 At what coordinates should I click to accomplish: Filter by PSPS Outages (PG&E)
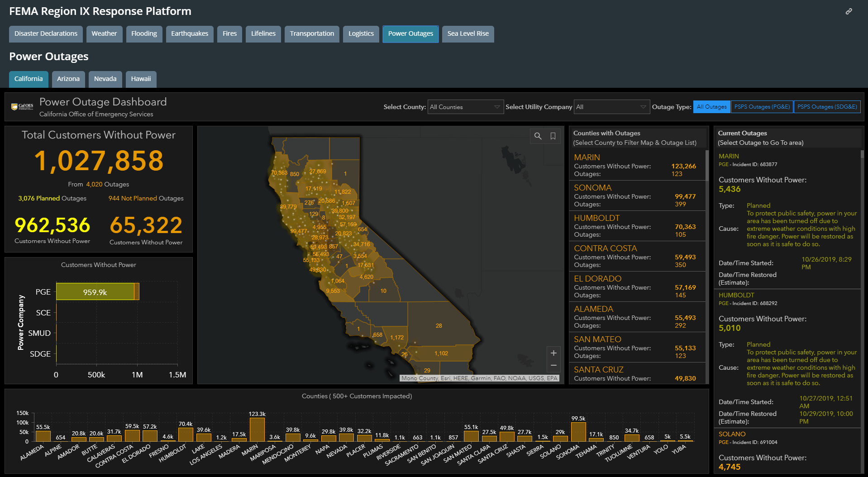click(x=762, y=107)
